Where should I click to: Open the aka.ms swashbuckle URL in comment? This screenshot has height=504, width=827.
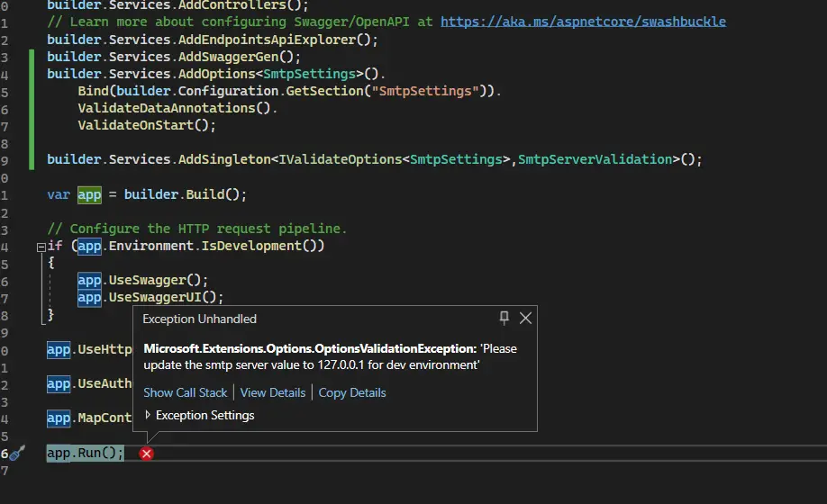click(x=583, y=21)
